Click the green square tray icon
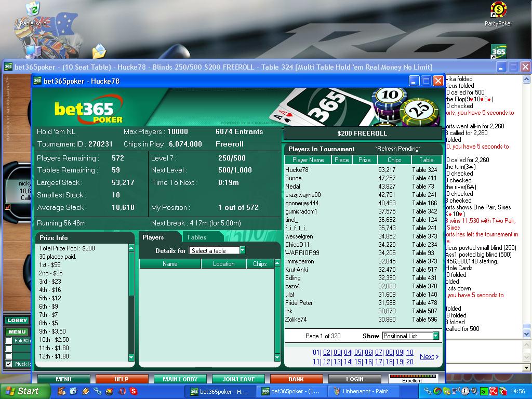The image size is (532, 399). [x=484, y=391]
